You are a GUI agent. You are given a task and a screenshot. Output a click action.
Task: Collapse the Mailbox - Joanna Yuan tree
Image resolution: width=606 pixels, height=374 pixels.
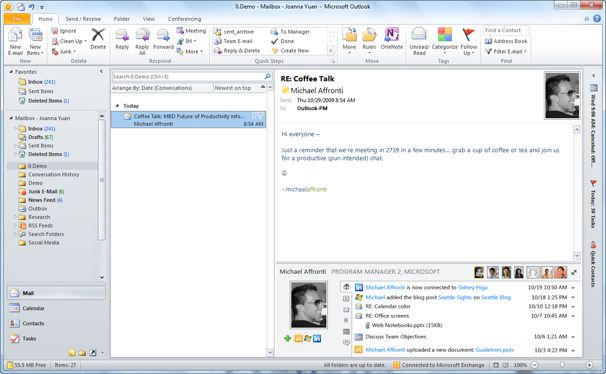click(11, 118)
